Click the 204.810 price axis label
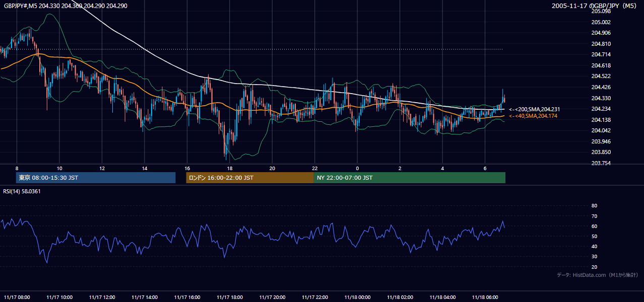The height and width of the screenshot is (302, 644). (x=601, y=44)
